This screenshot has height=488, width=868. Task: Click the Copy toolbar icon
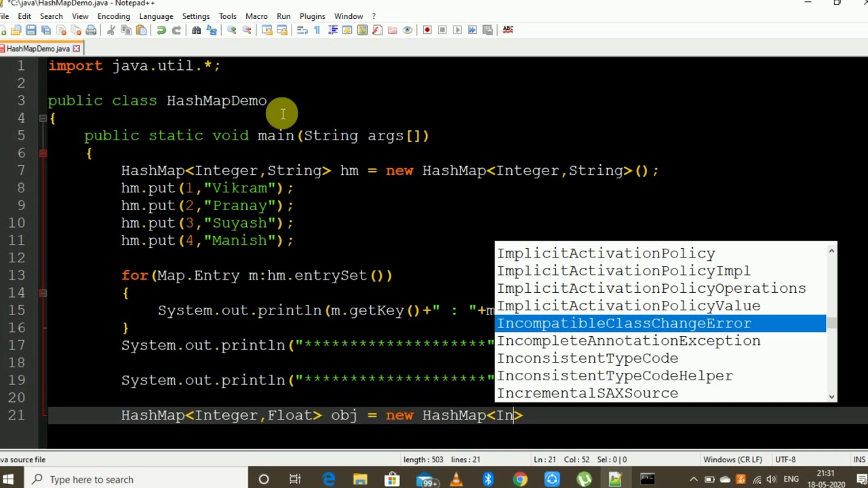126,30
